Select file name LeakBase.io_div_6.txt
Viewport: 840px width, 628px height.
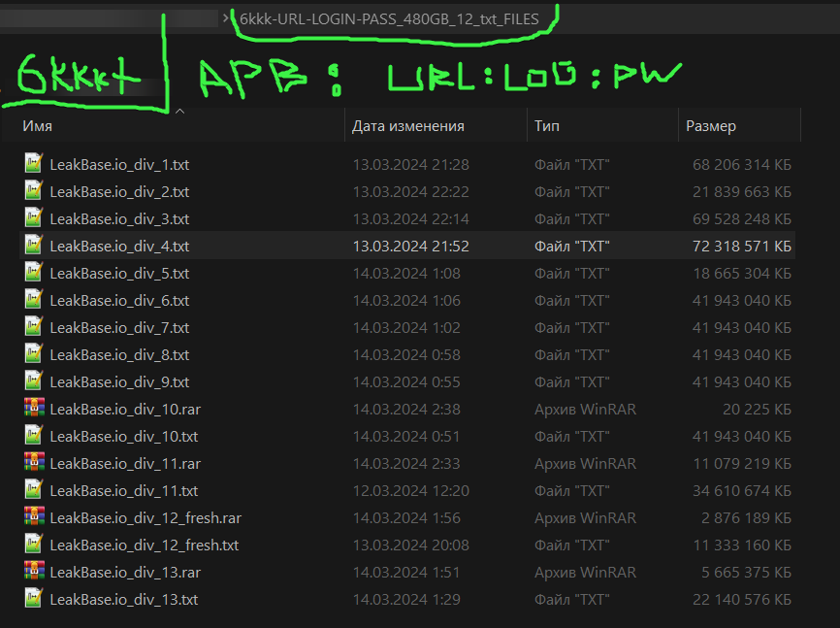coord(119,300)
